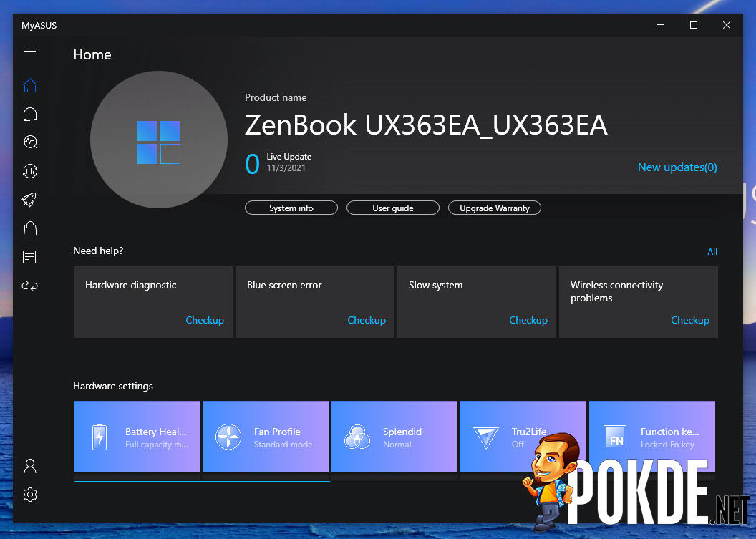Open the Function key tile
Viewport: 756px width, 539px height.
coord(652,437)
